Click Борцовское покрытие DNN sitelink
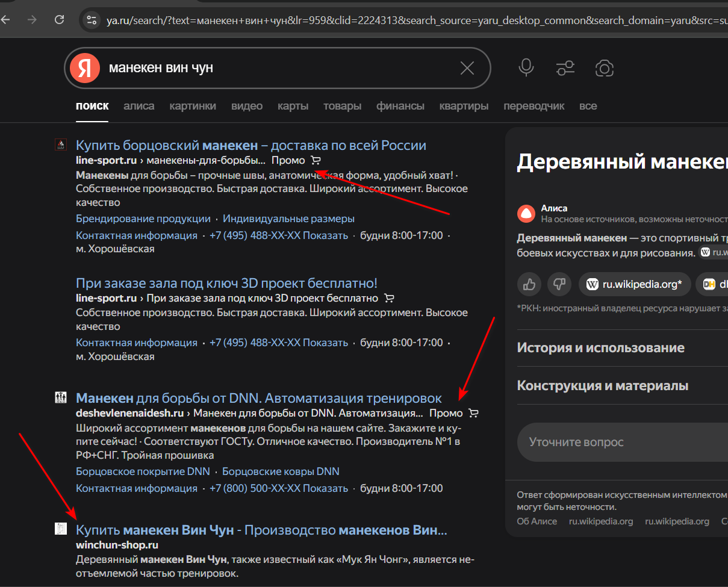The width and height of the screenshot is (728, 587). click(x=143, y=471)
